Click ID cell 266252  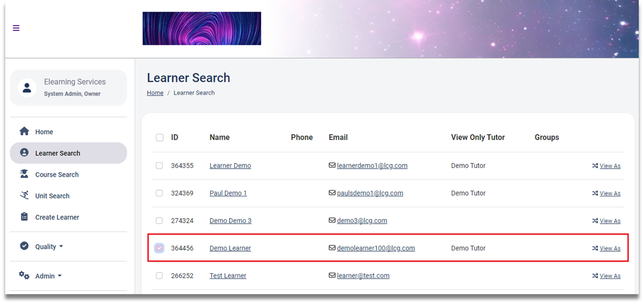182,276
